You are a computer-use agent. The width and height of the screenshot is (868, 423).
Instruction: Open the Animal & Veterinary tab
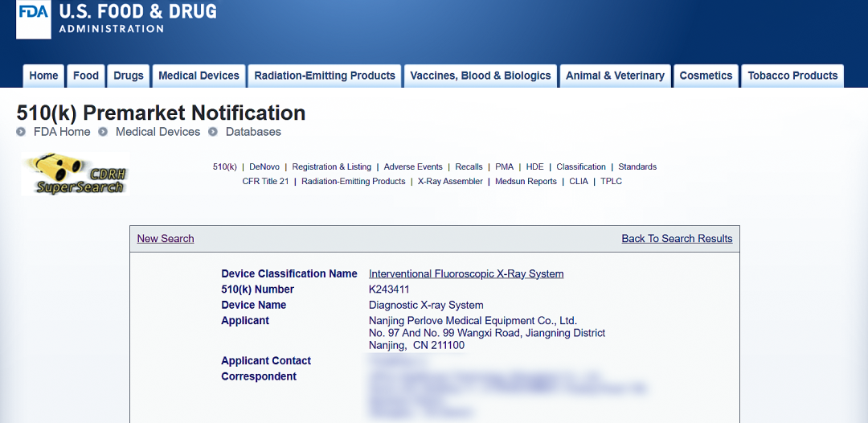point(615,76)
